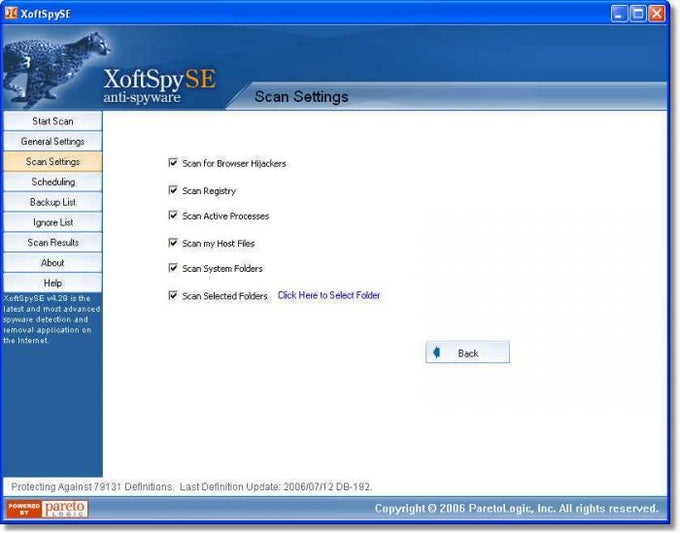Click the 'Scan Settings' page heading
Screen dimensions: 680x534
tap(301, 97)
